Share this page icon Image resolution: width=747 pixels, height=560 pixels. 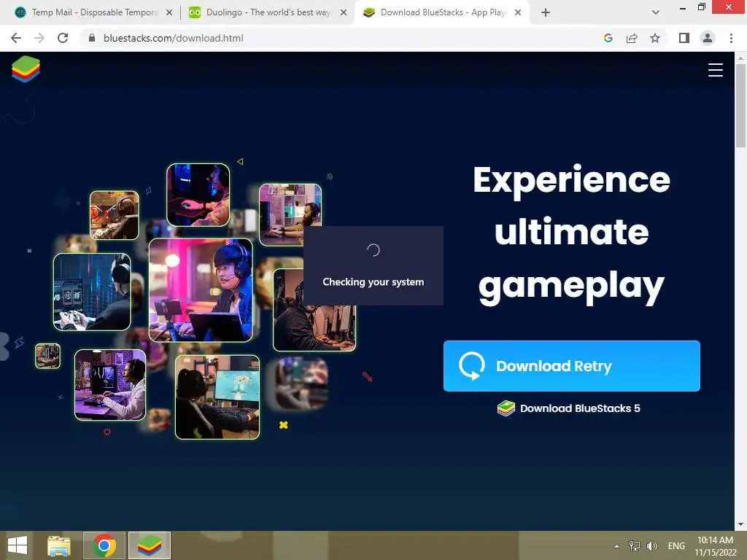(x=632, y=38)
